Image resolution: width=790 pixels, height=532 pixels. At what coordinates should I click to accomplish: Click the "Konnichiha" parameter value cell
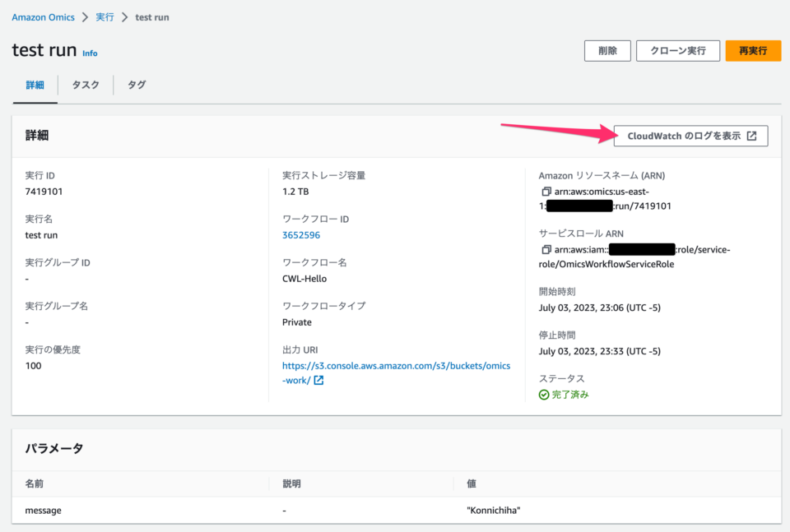493,511
